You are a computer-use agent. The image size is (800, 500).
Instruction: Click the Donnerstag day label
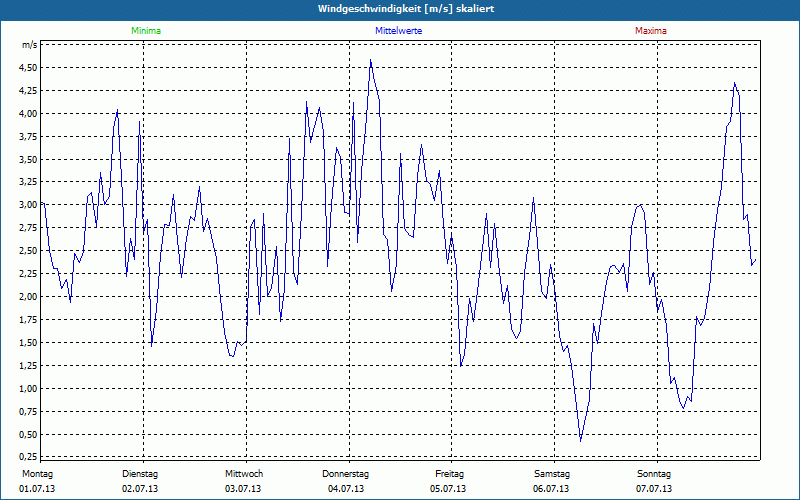click(345, 474)
